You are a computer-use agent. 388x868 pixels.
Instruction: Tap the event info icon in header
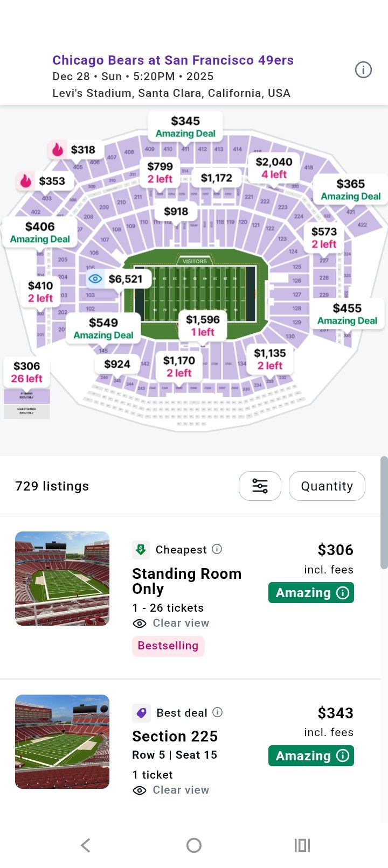(363, 69)
